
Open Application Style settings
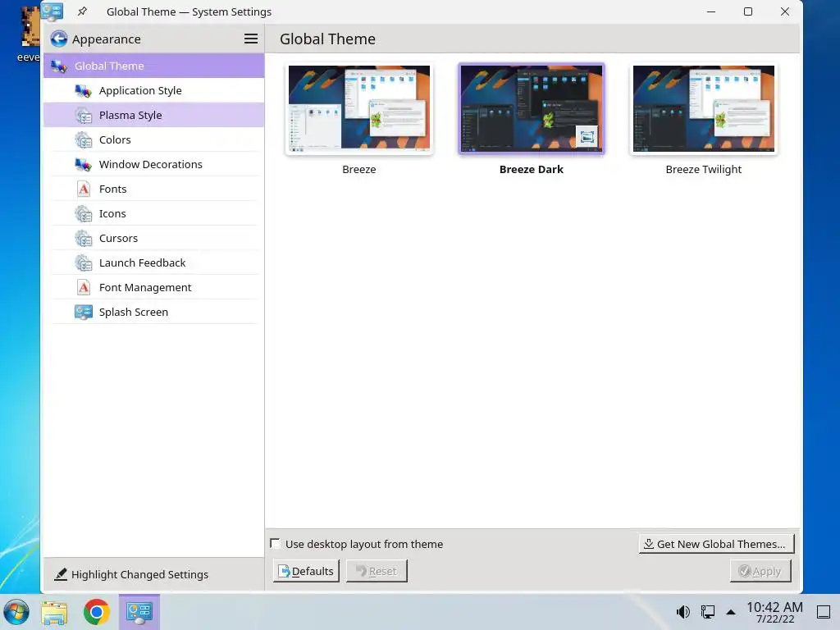(x=153, y=90)
